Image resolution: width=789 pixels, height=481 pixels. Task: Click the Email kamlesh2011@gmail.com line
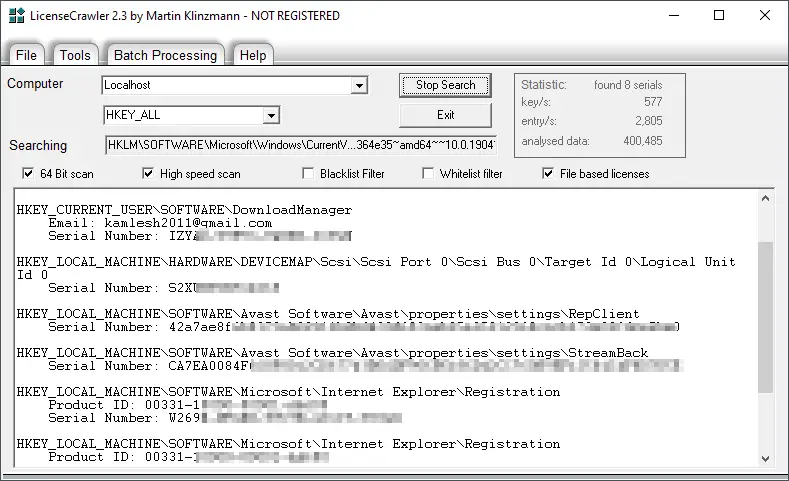tap(160, 223)
